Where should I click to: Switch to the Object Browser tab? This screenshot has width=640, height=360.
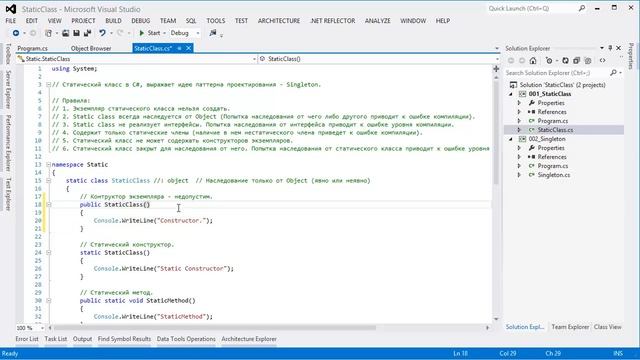coord(91,48)
